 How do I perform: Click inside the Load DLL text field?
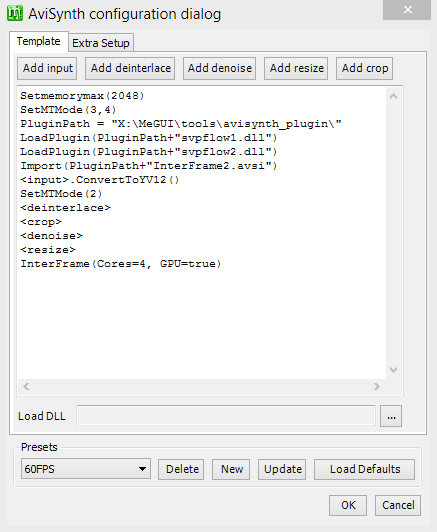[226, 415]
